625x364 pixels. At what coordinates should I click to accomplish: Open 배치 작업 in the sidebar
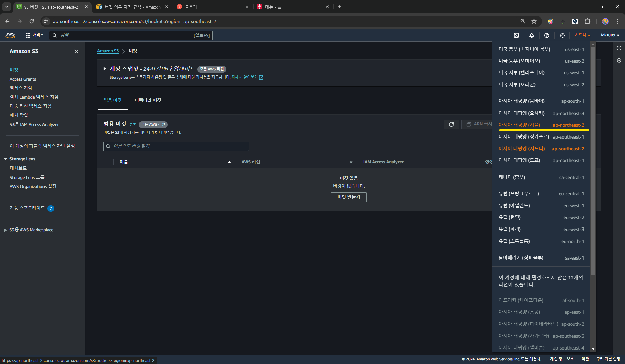[x=19, y=115]
